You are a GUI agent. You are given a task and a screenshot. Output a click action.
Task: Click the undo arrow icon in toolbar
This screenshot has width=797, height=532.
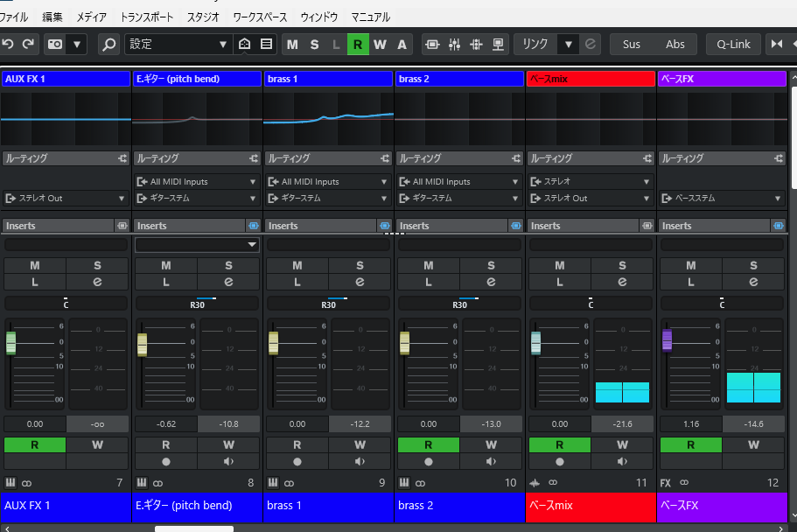coord(8,45)
